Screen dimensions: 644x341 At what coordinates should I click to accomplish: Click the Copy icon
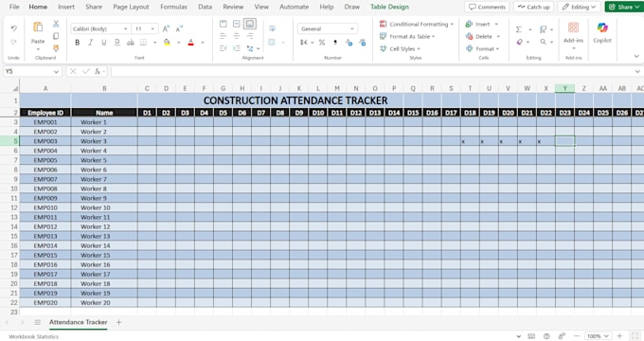click(56, 36)
